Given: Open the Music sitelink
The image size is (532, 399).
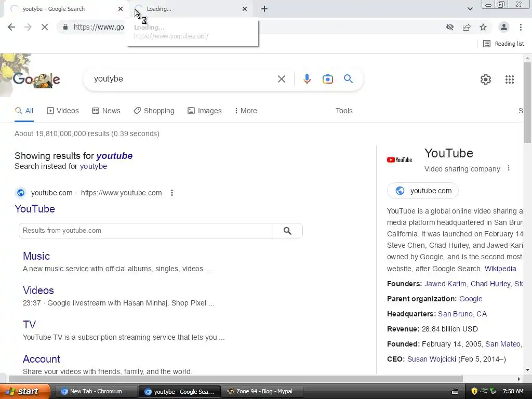Looking at the screenshot, I should [36, 256].
